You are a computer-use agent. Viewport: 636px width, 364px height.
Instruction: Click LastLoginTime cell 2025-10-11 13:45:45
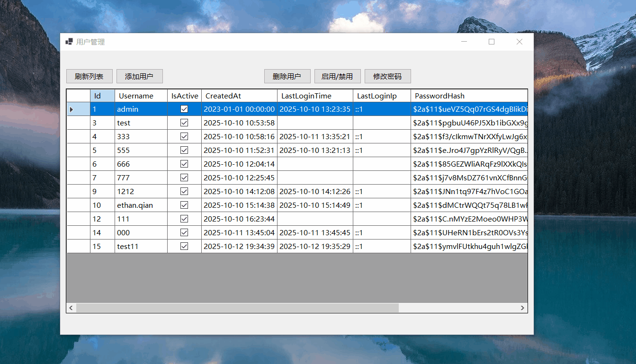(x=315, y=232)
